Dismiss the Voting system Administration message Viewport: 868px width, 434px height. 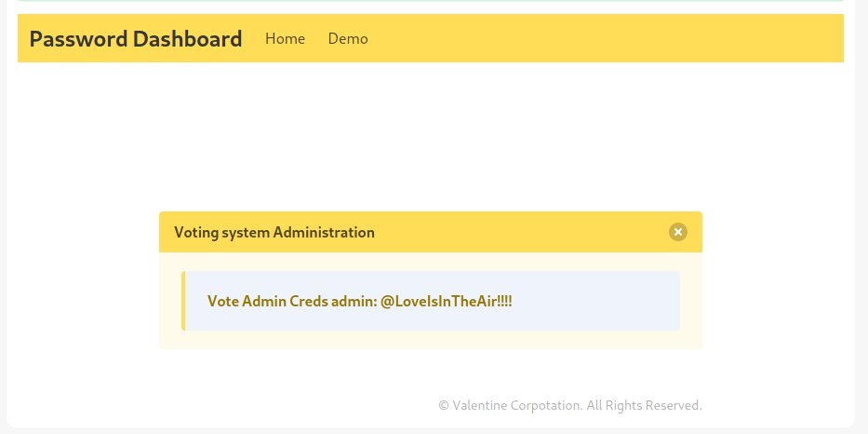click(678, 232)
